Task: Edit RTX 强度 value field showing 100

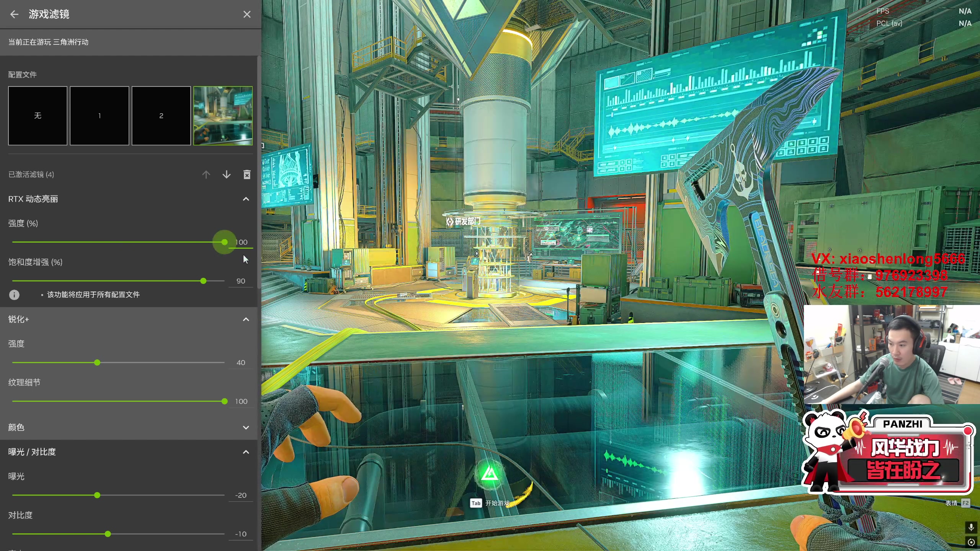Action: point(241,242)
